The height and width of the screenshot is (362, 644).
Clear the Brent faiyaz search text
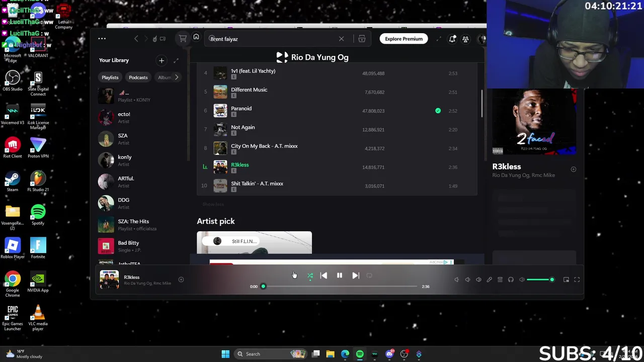341,39
